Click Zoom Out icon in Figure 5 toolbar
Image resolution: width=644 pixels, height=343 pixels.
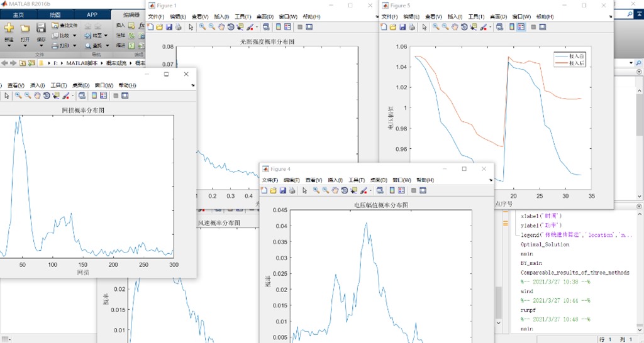(445, 27)
